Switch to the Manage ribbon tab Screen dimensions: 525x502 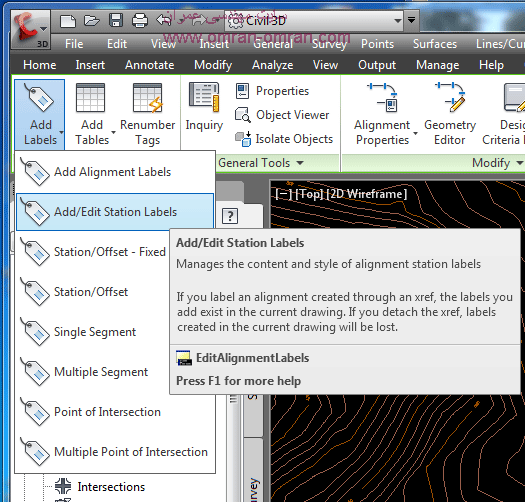[438, 65]
